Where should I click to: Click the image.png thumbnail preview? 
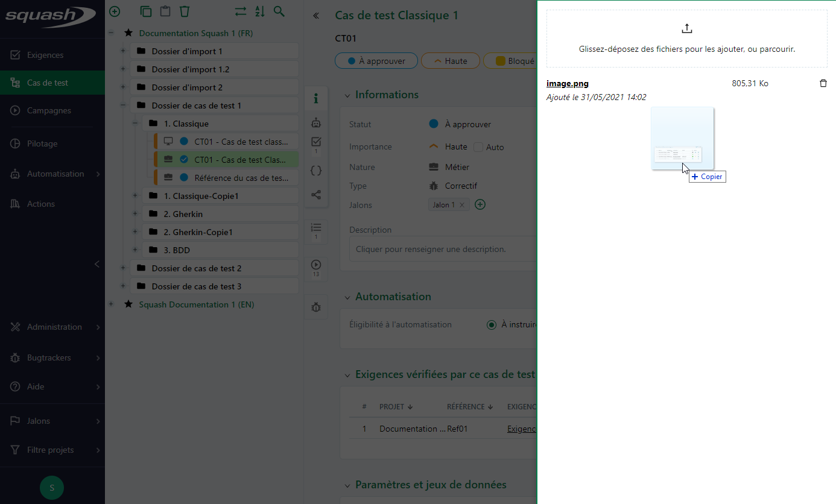tap(682, 139)
